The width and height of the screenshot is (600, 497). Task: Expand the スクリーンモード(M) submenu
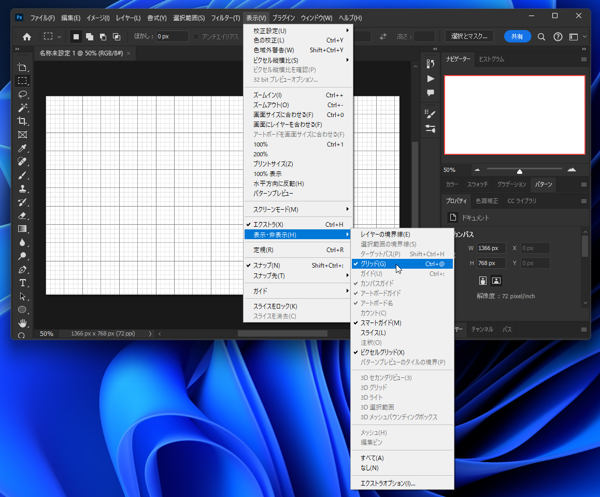(298, 209)
